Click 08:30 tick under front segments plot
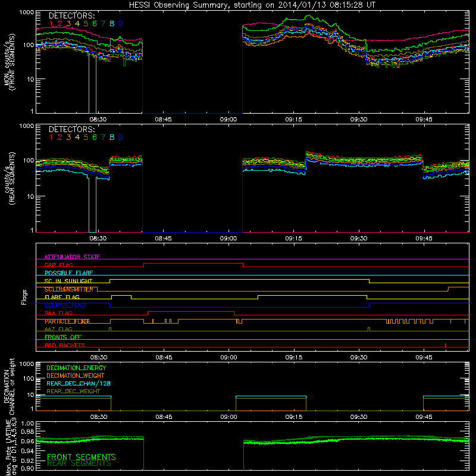The height and width of the screenshot is (476, 476). coord(98,120)
